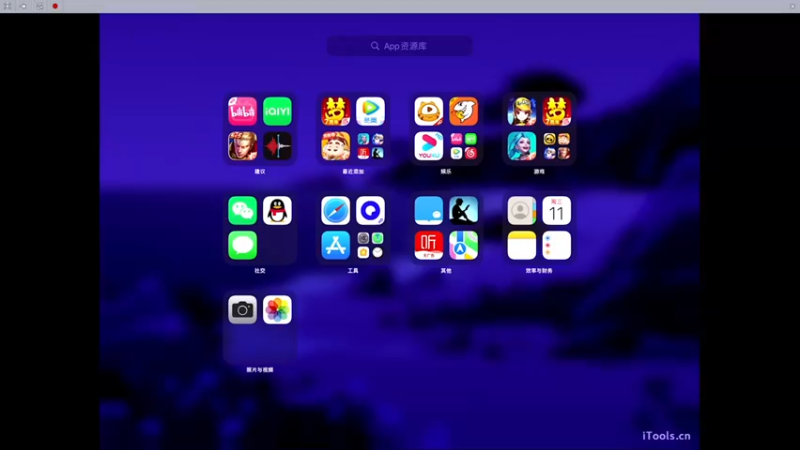
Task: Expand the 游戏 category small icons cluster
Action: click(557, 146)
